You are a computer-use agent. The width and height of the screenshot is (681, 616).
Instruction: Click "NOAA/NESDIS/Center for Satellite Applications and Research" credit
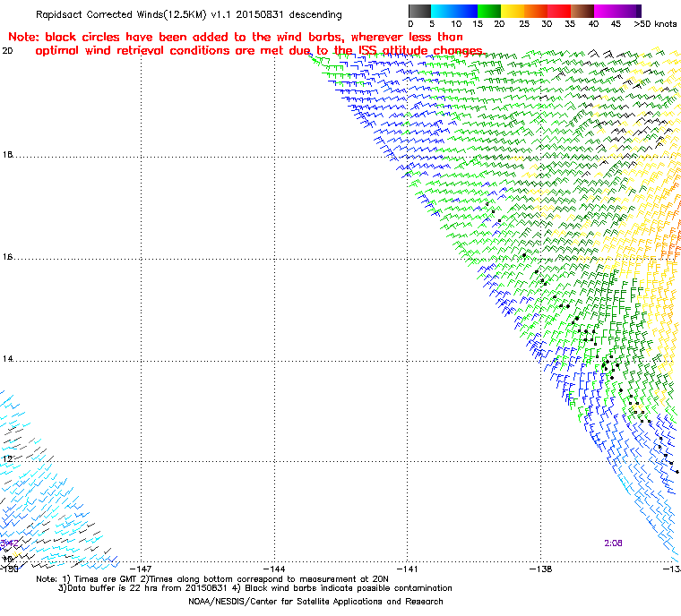(x=315, y=602)
